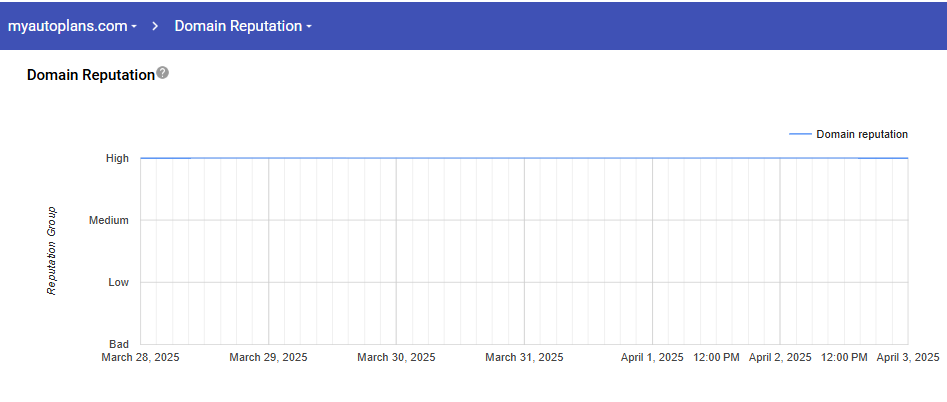947x402 pixels.
Task: Click the Low label on the y-axis
Action: click(x=118, y=282)
